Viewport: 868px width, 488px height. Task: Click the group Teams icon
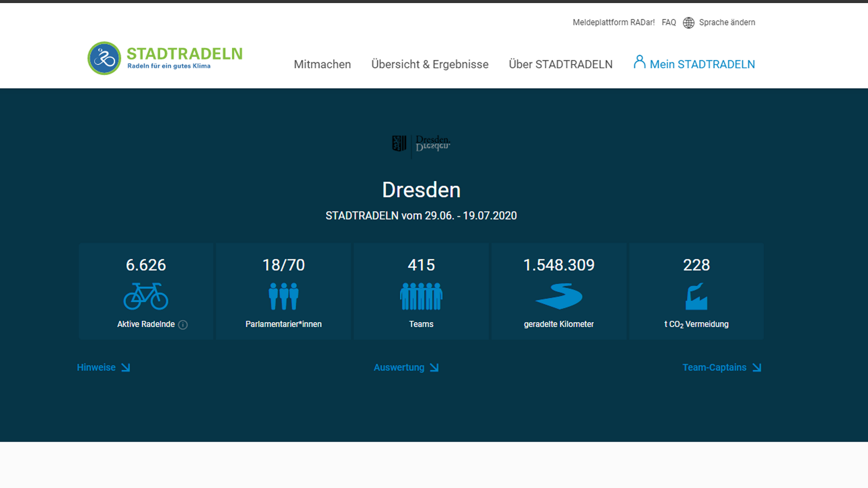click(421, 296)
